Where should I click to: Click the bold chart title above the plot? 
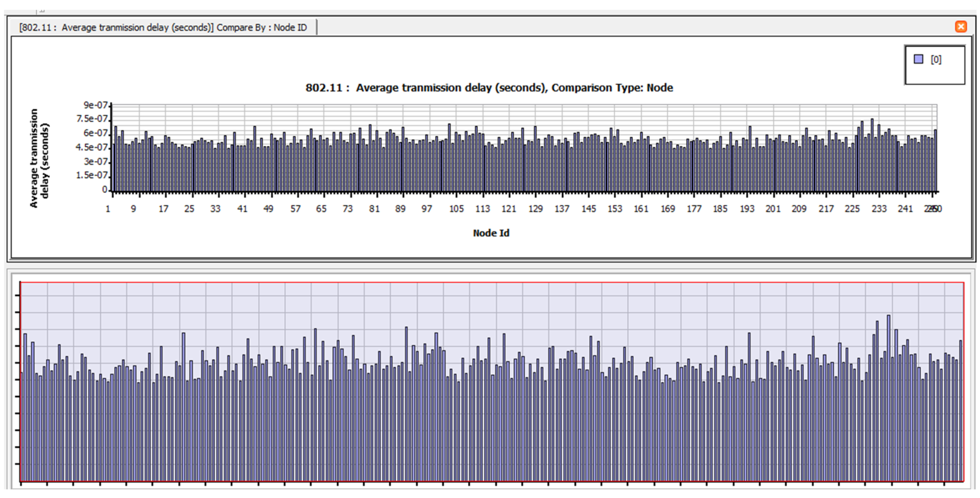coord(489,88)
